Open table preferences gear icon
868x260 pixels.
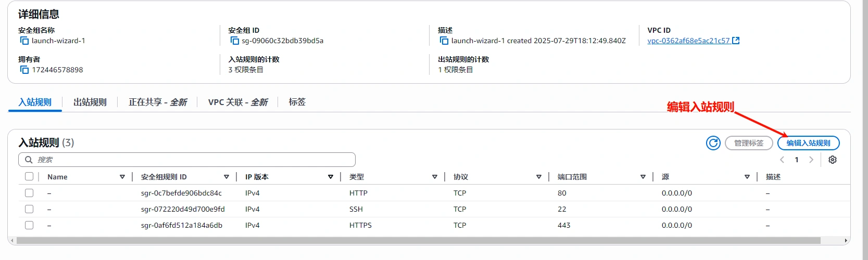(833, 160)
